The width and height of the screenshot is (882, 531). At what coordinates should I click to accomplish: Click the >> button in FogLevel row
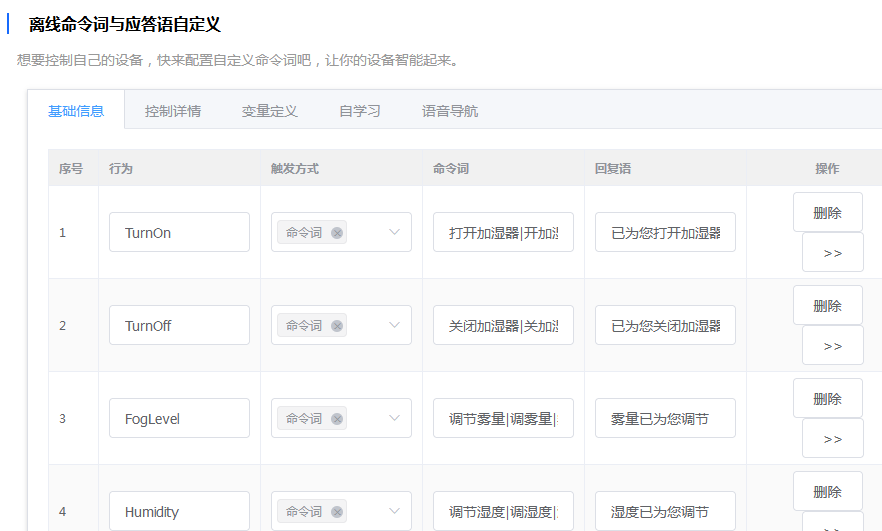(832, 439)
